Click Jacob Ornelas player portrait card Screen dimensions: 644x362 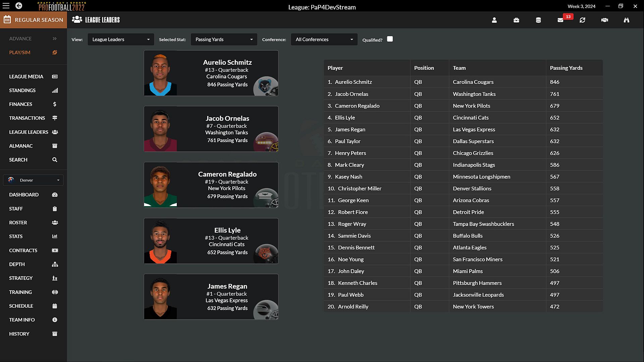211,129
